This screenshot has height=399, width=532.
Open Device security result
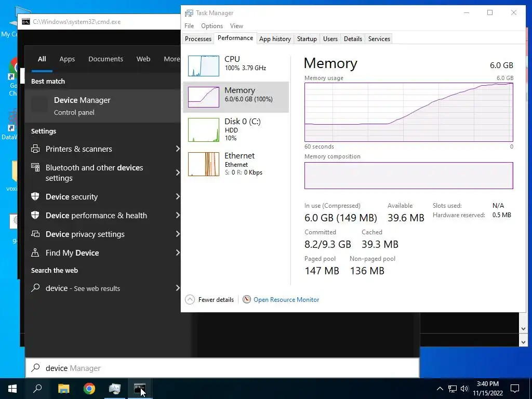click(103, 196)
